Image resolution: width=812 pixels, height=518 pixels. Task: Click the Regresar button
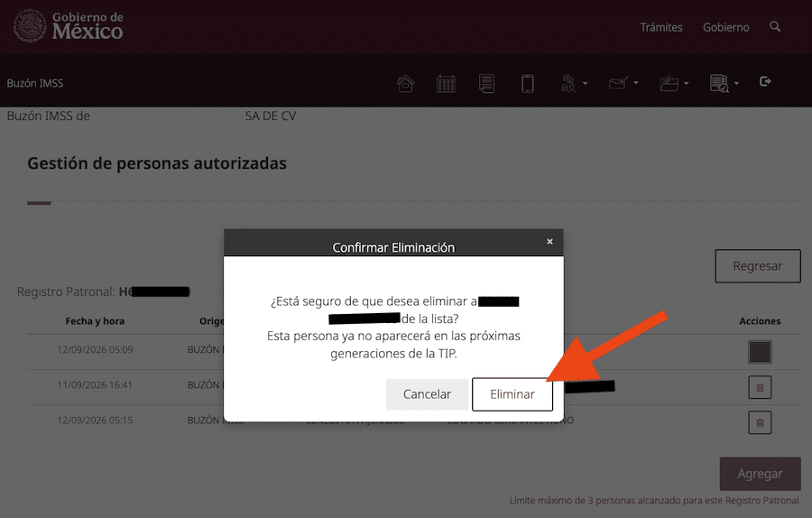point(758,266)
